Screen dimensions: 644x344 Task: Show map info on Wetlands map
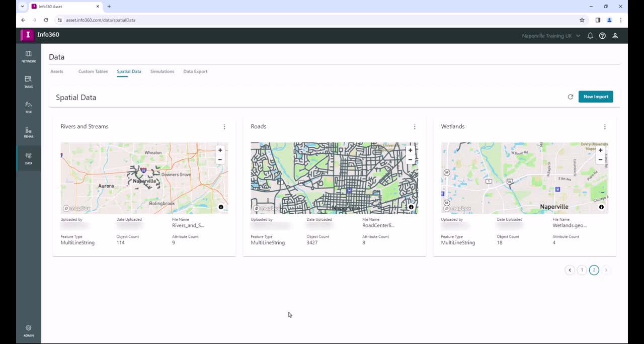pyautogui.click(x=601, y=207)
